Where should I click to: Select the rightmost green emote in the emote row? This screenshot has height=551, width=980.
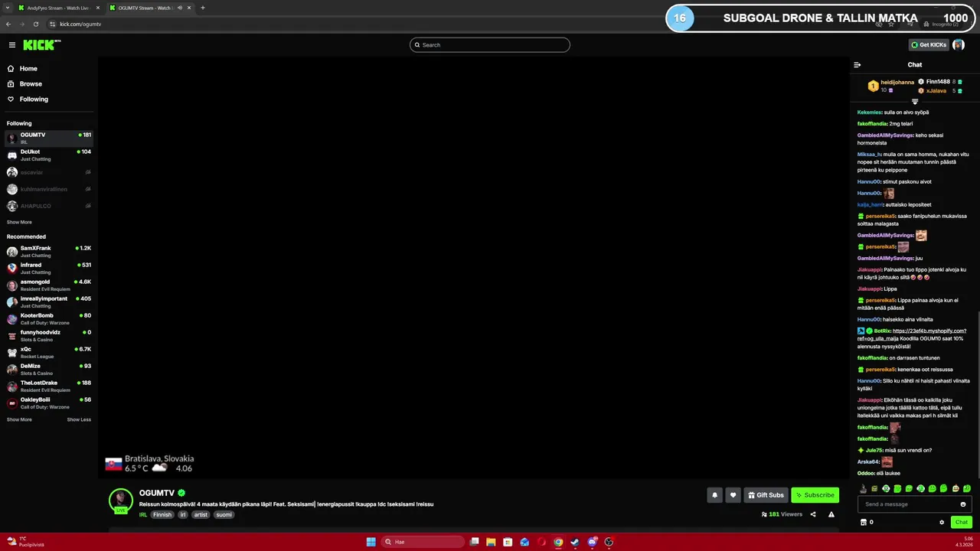(x=967, y=488)
